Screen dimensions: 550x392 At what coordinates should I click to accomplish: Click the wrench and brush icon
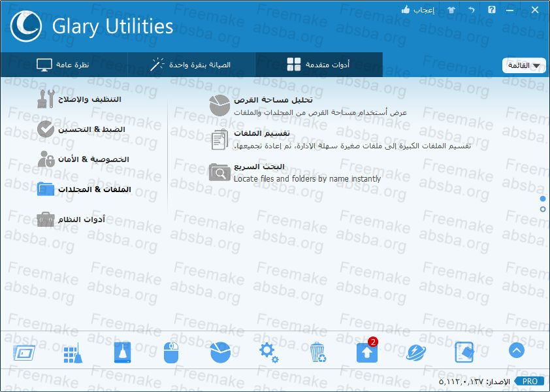46,99
